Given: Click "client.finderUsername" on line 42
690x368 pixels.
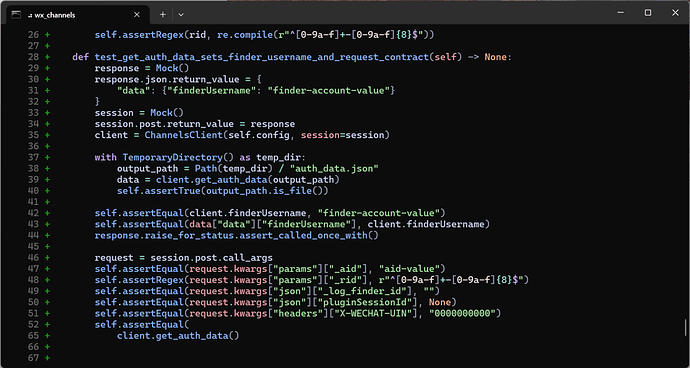Looking at the screenshot, I should pos(247,213).
